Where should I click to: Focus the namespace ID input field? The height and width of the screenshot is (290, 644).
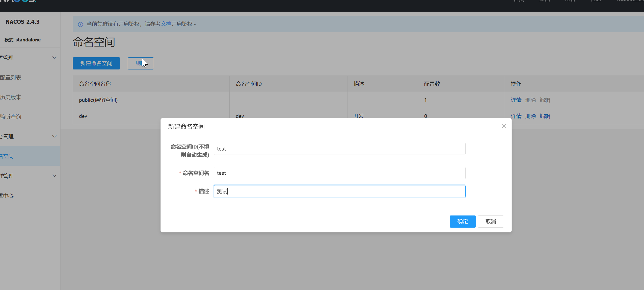pyautogui.click(x=339, y=149)
